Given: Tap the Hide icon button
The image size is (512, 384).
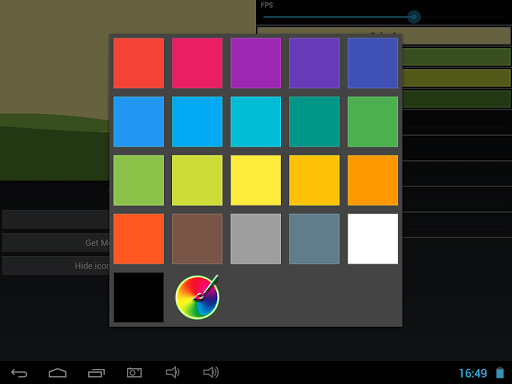Looking at the screenshot, I should coord(56,266).
